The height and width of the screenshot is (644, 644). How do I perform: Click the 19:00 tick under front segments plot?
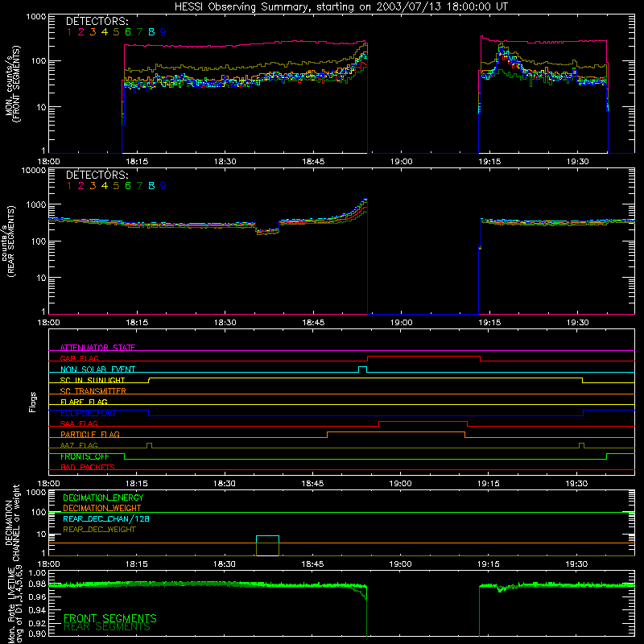(401, 162)
